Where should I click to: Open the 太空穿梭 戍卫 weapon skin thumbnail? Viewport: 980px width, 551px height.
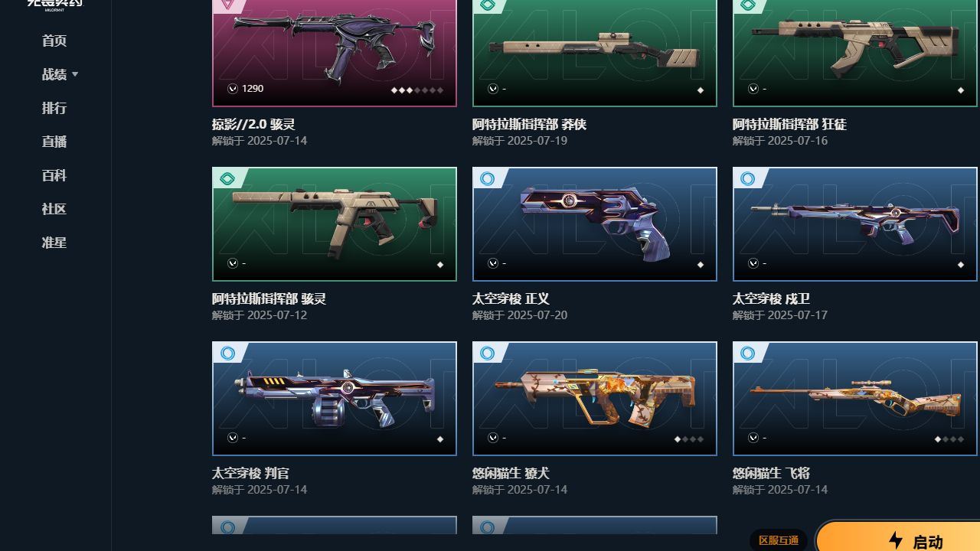[x=855, y=224]
